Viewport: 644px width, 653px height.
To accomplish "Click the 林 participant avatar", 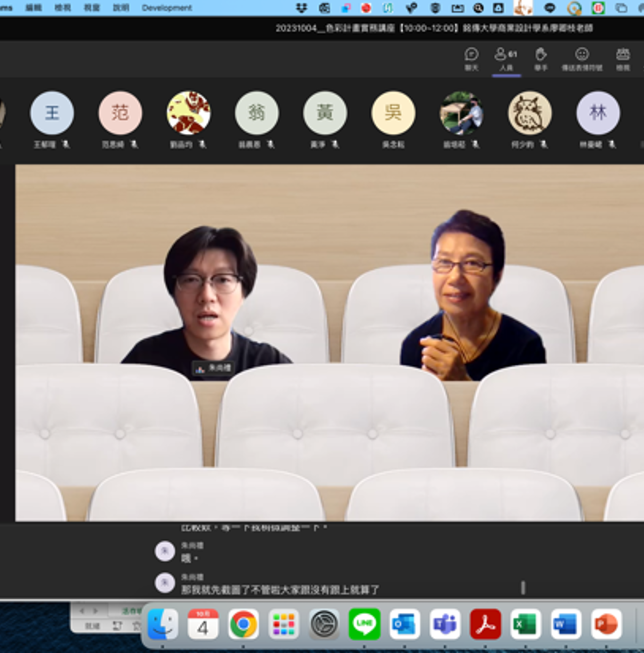I will coord(598,113).
